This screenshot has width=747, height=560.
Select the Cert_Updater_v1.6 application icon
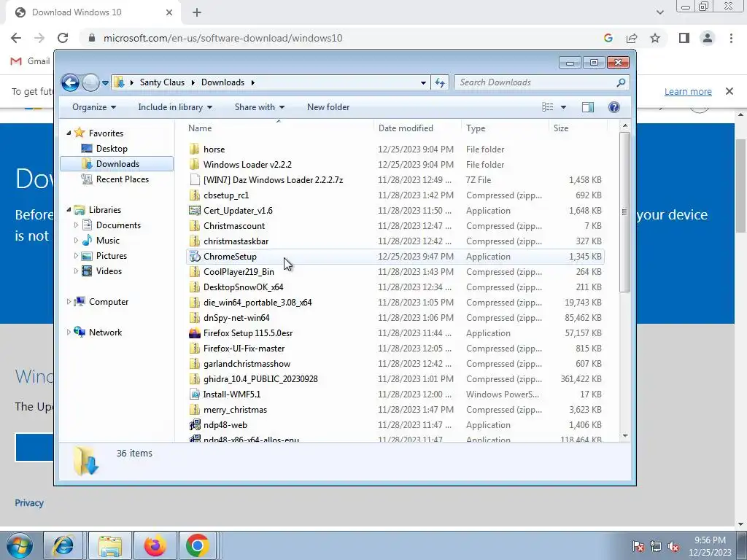194,211
